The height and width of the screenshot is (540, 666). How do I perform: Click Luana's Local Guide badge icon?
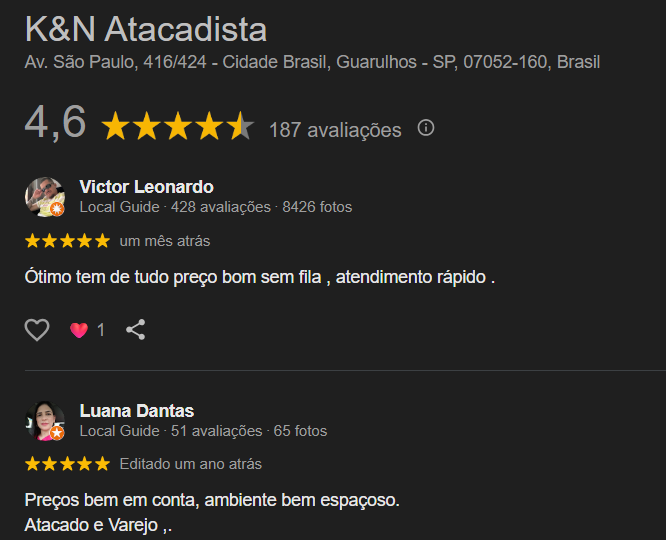[57, 433]
